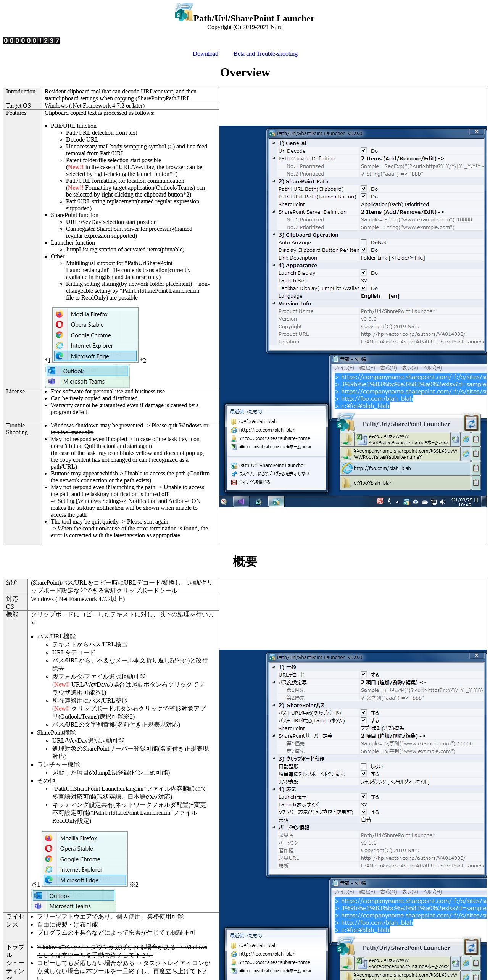
Task: Open the Language 'English [en]' dropdown value
Action: click(x=380, y=296)
